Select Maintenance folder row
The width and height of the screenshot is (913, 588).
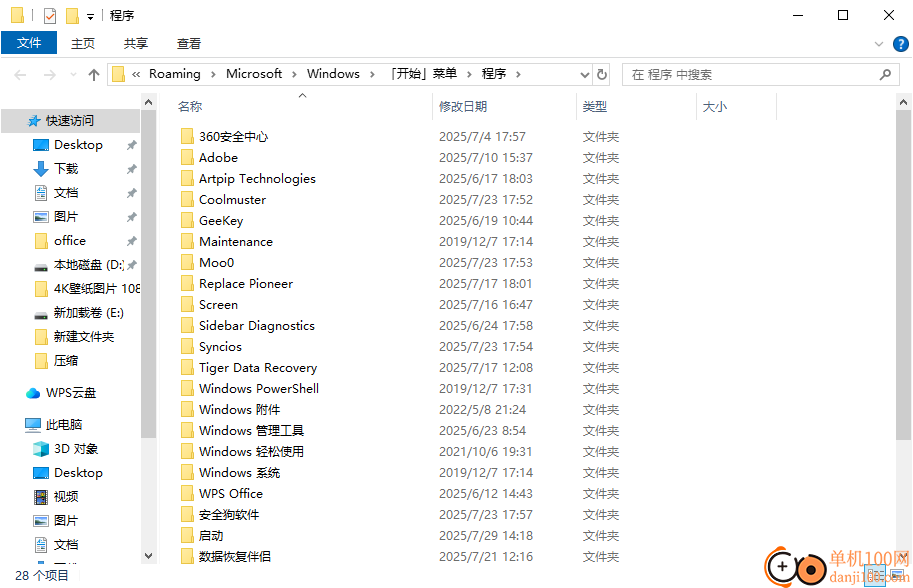coord(235,242)
